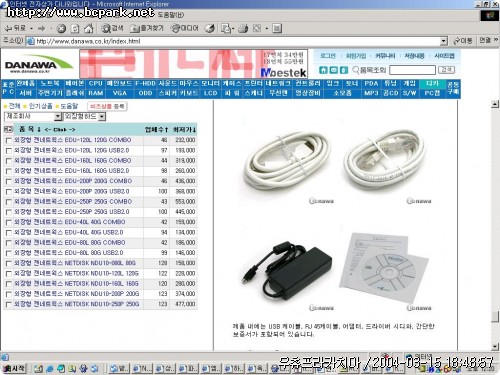500x375 pixels.
Task: Open the 외장형하드 category dropdown
Action: pos(85,116)
